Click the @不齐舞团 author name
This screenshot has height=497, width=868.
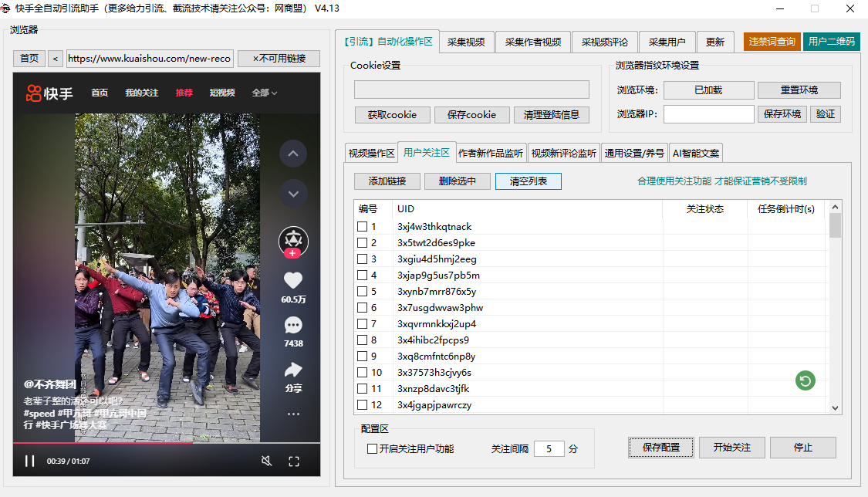[50, 384]
